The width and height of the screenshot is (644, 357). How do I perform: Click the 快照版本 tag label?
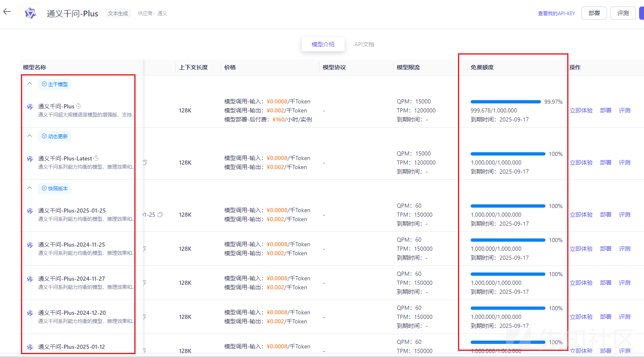coord(58,188)
